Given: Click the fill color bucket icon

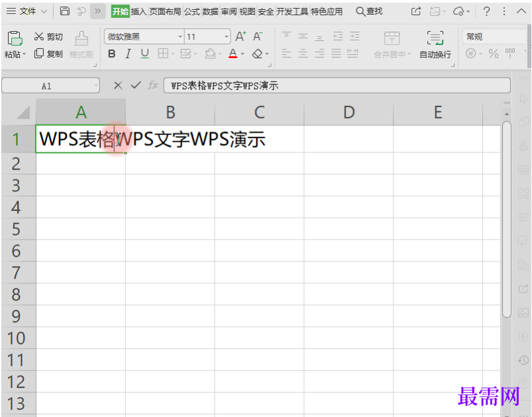Looking at the screenshot, I should [211, 54].
